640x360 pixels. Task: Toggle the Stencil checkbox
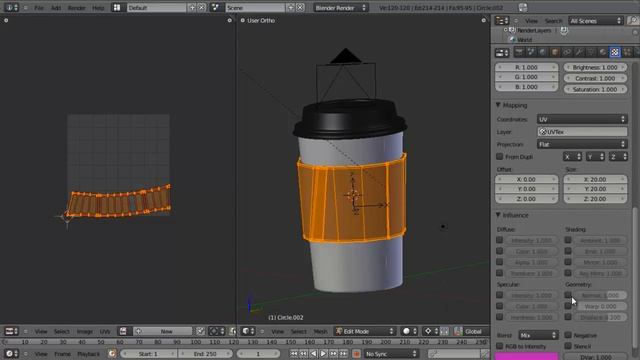(x=568, y=346)
